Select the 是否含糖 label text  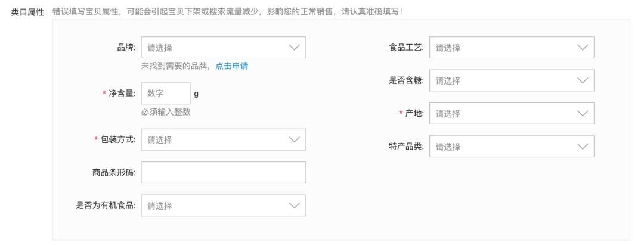click(x=406, y=80)
